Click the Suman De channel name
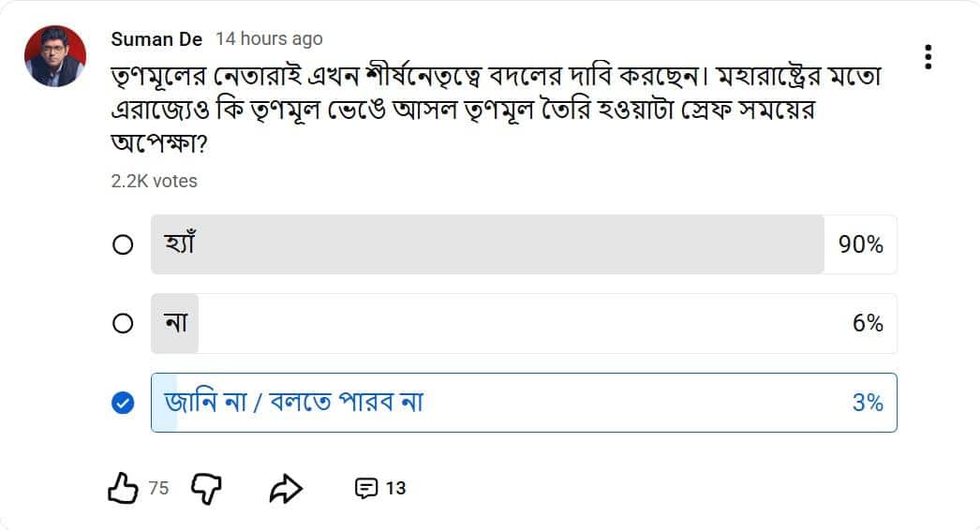The image size is (980, 530). coord(156,39)
